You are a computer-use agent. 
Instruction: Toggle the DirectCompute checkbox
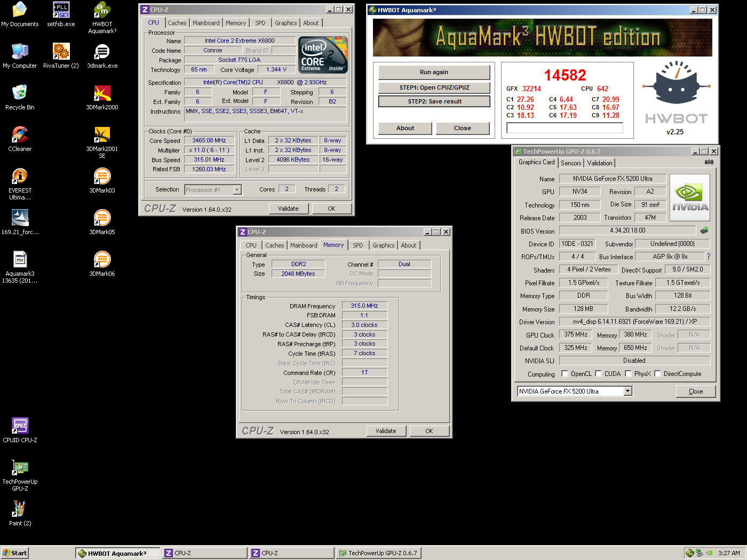[x=657, y=374]
